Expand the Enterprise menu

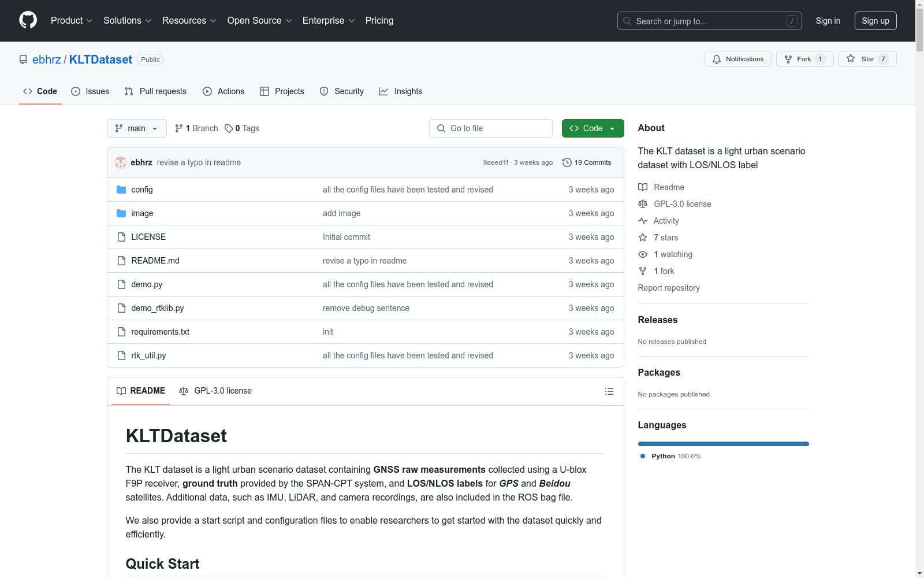(329, 20)
